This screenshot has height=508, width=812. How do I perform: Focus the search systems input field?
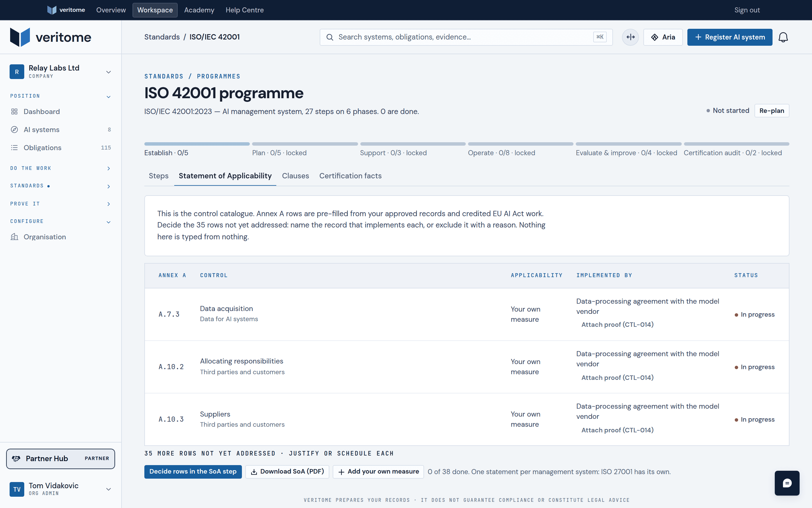[466, 37]
